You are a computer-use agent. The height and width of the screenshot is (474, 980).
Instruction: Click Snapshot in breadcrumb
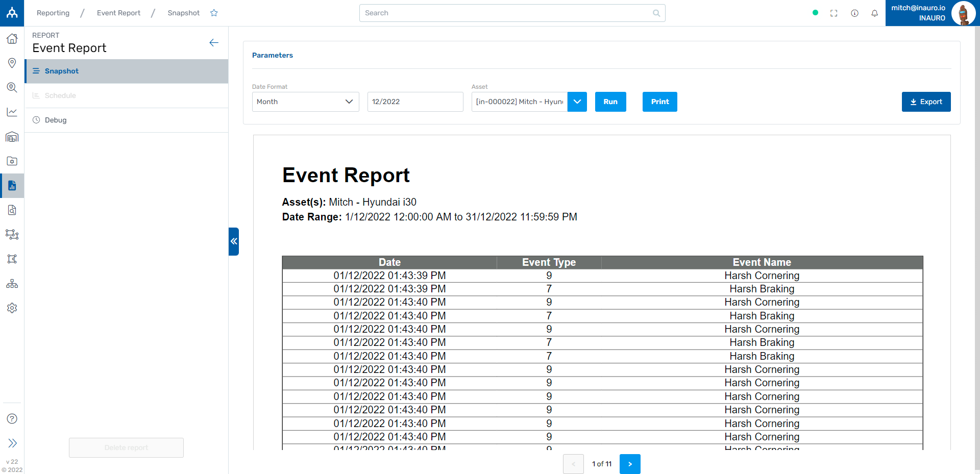[184, 13]
